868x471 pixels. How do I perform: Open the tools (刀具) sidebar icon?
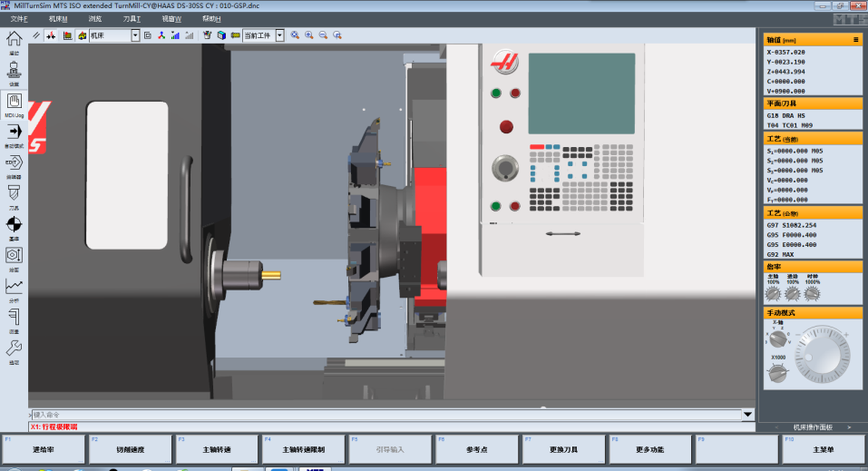(14, 193)
